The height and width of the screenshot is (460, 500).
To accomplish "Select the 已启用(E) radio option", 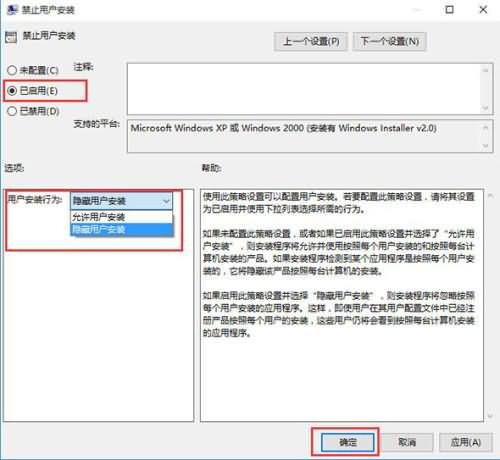I will [33, 91].
